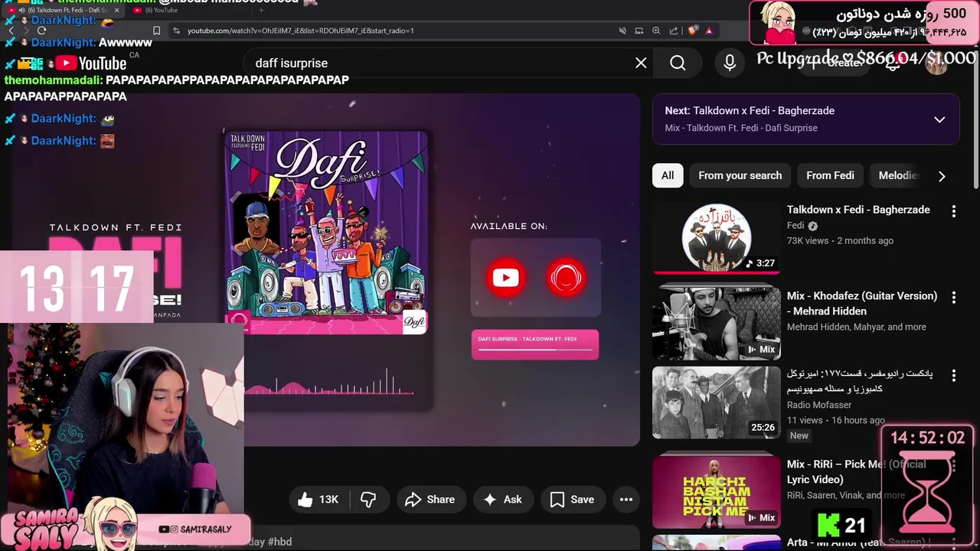Reload the page in browser
Viewport: 980px width, 551px height.
41,31
